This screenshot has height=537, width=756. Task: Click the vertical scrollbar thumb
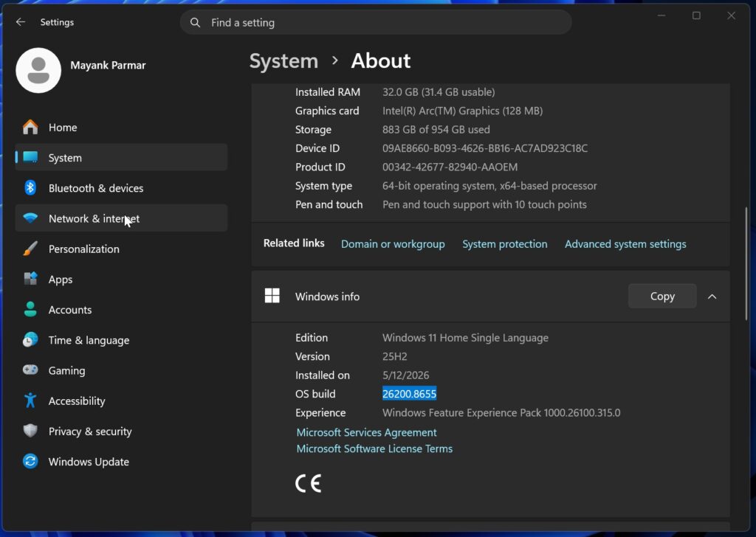click(x=746, y=263)
